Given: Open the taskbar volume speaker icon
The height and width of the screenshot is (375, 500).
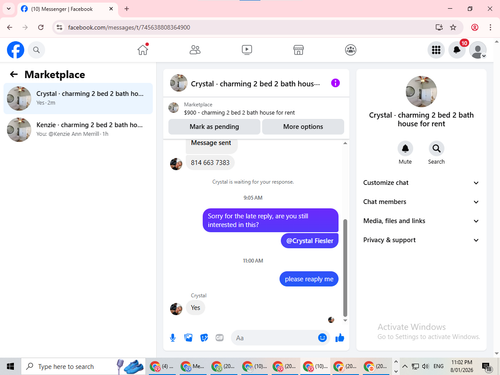Looking at the screenshot, I should coord(425,366).
